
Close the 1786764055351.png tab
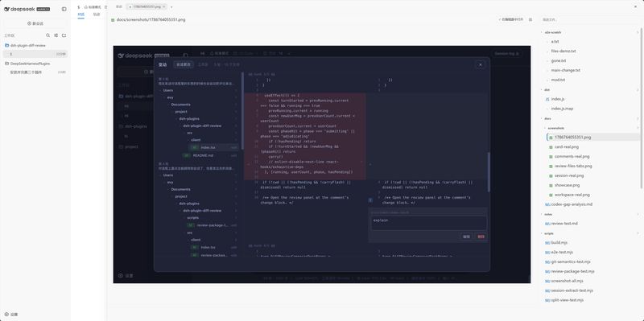click(x=164, y=6)
